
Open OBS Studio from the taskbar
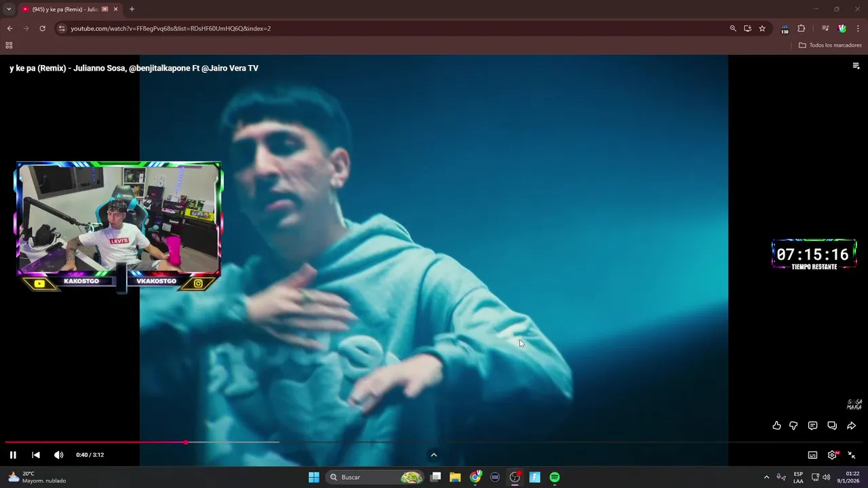tap(515, 477)
